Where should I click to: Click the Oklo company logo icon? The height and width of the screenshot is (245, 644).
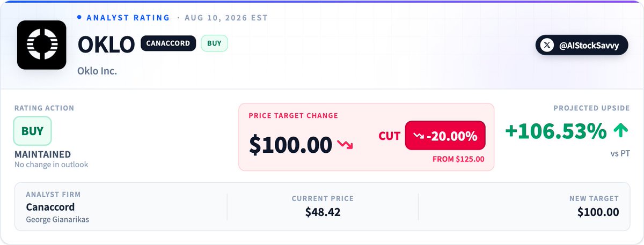(41, 45)
